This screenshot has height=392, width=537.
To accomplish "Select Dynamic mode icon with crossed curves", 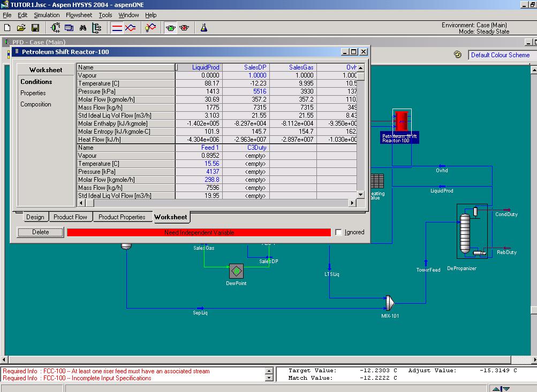I will pos(131,28).
